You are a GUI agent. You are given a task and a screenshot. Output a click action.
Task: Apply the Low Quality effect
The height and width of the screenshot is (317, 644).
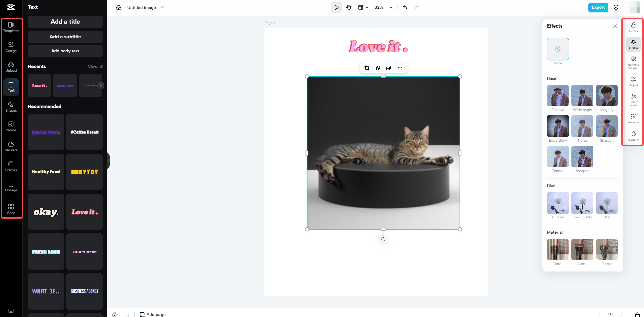[582, 203]
